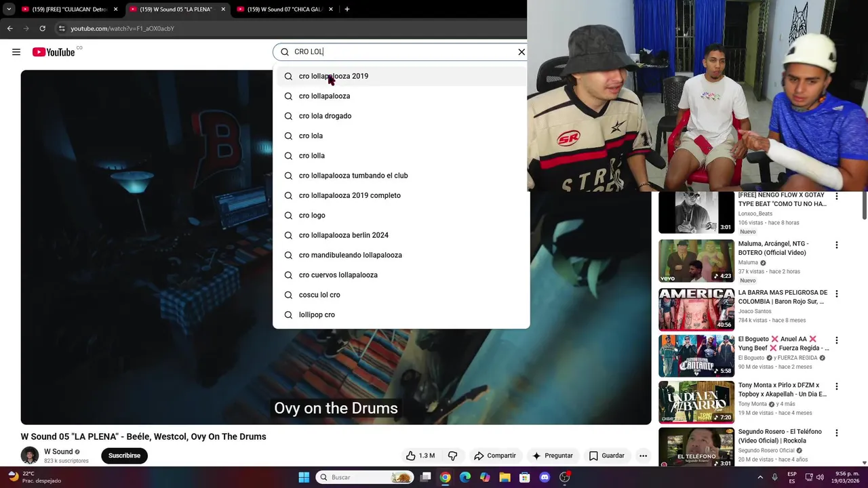This screenshot has width=868, height=488.
Task: Open options for El Bogueto video
Action: pos(837,340)
